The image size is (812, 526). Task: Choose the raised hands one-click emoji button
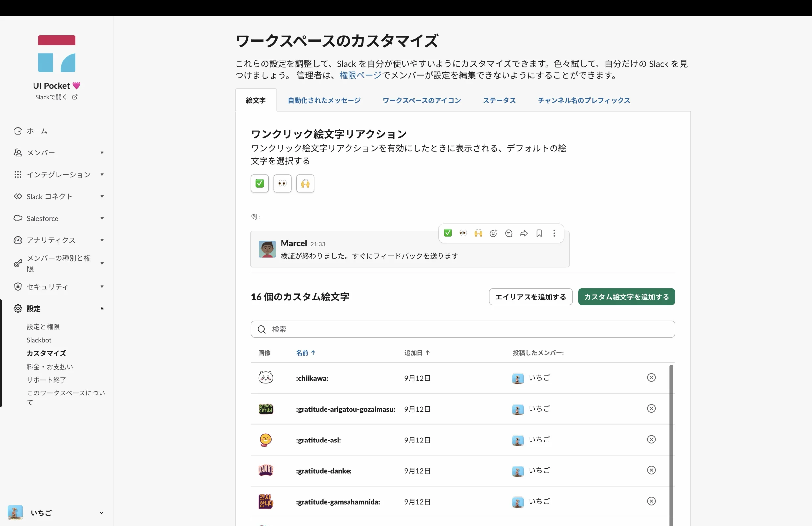click(x=305, y=183)
